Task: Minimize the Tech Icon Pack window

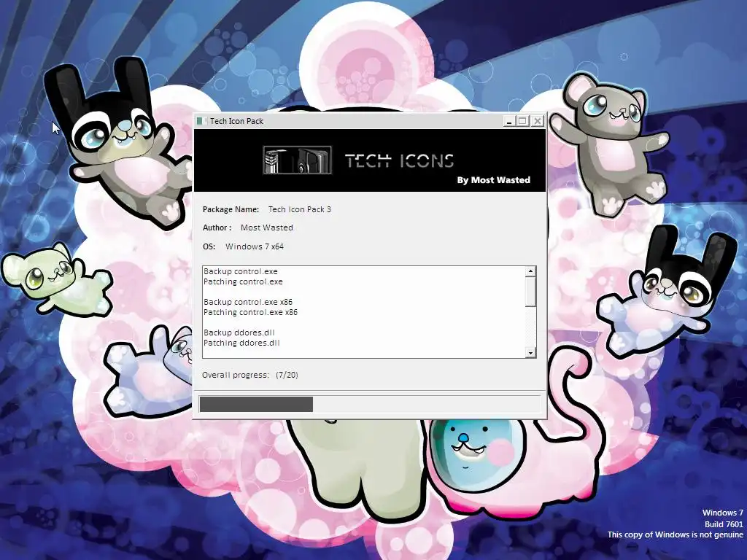Action: click(x=509, y=121)
